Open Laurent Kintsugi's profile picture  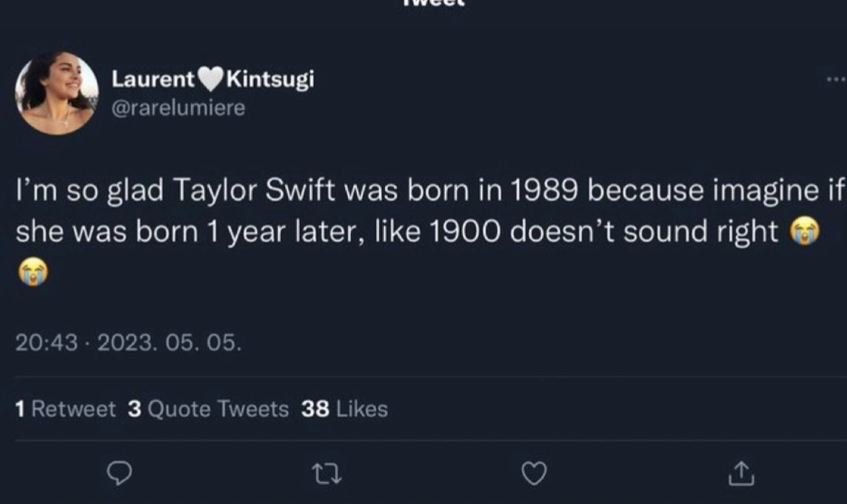tap(57, 93)
